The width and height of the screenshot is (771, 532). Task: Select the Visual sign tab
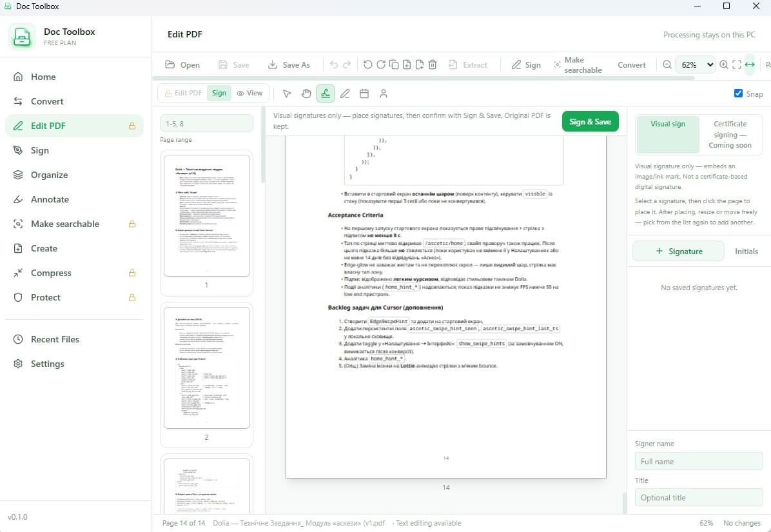pyautogui.click(x=668, y=135)
